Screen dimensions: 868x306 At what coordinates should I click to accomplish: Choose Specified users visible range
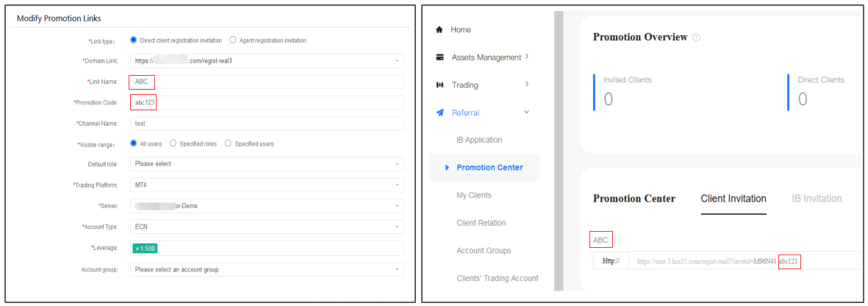click(x=228, y=143)
